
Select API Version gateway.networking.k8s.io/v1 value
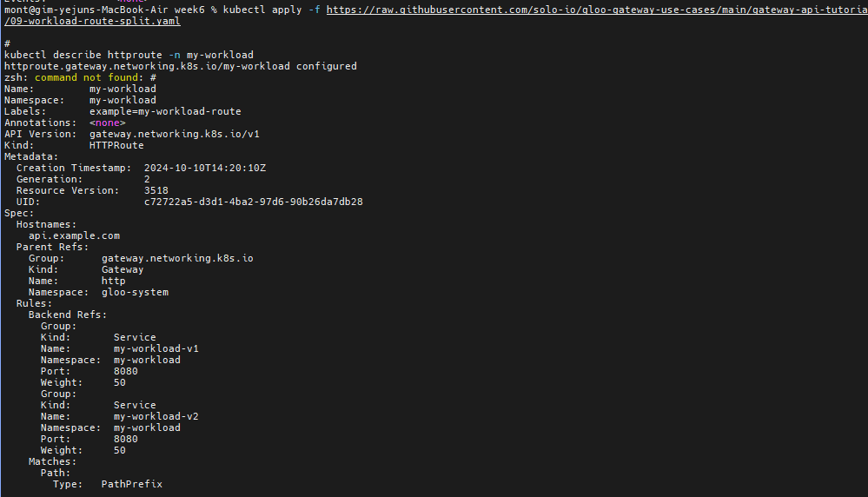[x=175, y=134]
